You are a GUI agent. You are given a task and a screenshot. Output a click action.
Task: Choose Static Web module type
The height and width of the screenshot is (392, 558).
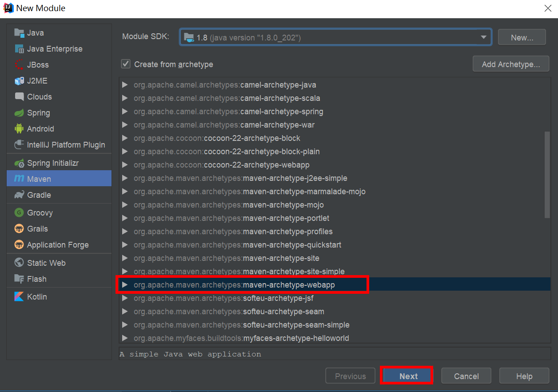click(x=59, y=263)
